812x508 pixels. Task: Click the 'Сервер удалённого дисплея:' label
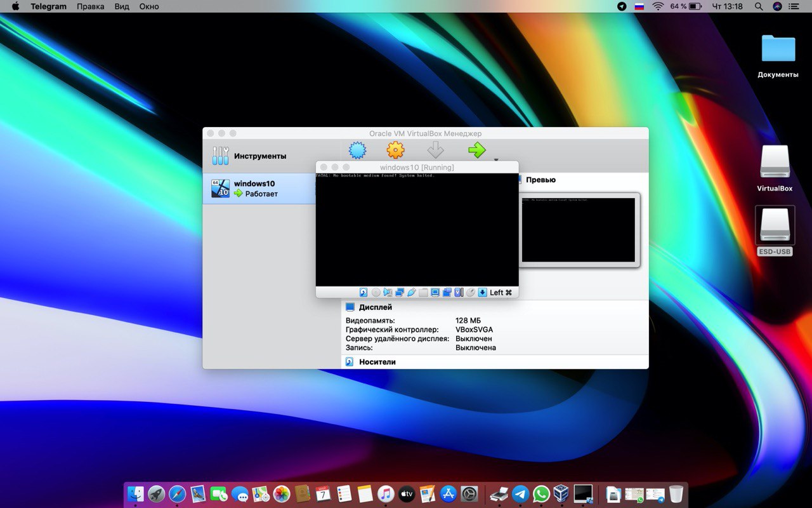point(397,338)
